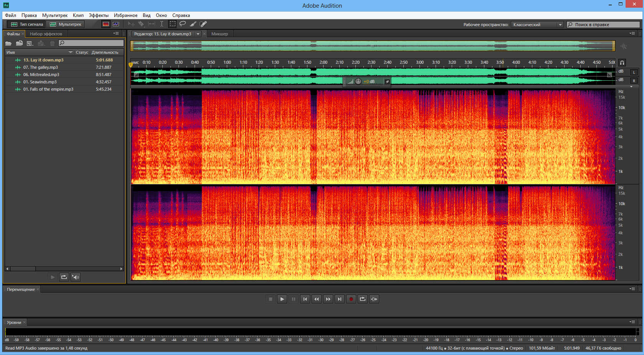Pin the volume HUD overlay
This screenshot has width=644, height=355.
387,81
